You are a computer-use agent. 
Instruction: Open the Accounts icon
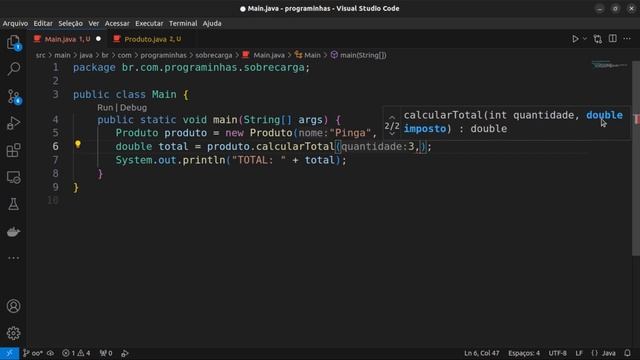click(13, 306)
